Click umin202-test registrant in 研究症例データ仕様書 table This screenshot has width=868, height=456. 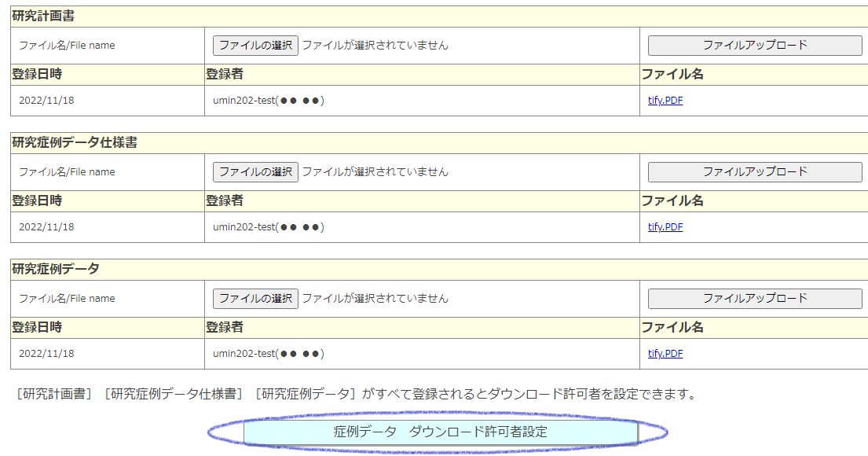coord(268,227)
